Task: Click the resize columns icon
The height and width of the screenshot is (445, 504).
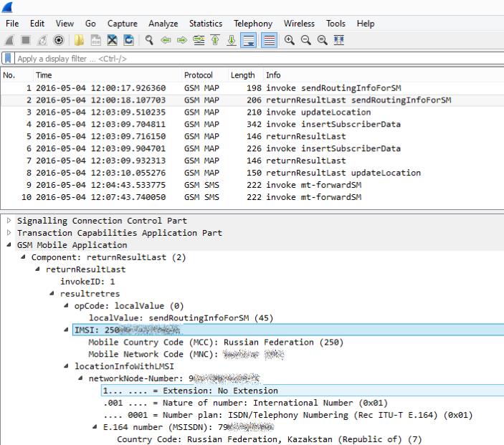Action: 338,41
